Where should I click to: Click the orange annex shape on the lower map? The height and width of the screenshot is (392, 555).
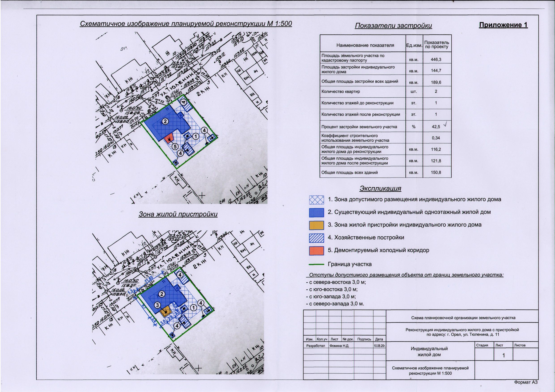[x=166, y=311]
